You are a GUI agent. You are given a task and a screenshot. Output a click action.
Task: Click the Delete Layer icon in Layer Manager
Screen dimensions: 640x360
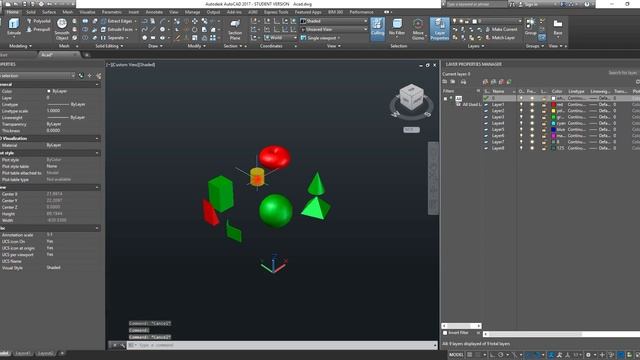coord(502,82)
